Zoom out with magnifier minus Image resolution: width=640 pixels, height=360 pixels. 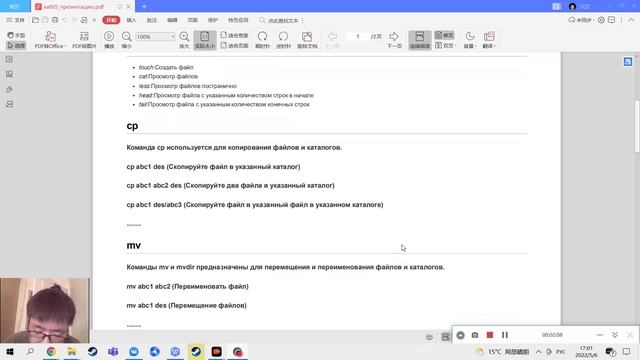tap(127, 40)
